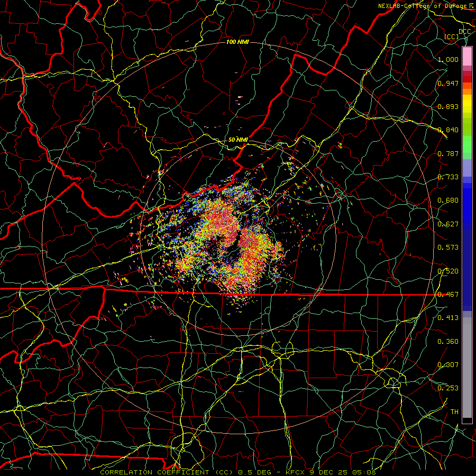Click the lavender color bar segment near 0.733
The width and height of the screenshot is (476, 476).
click(x=467, y=168)
